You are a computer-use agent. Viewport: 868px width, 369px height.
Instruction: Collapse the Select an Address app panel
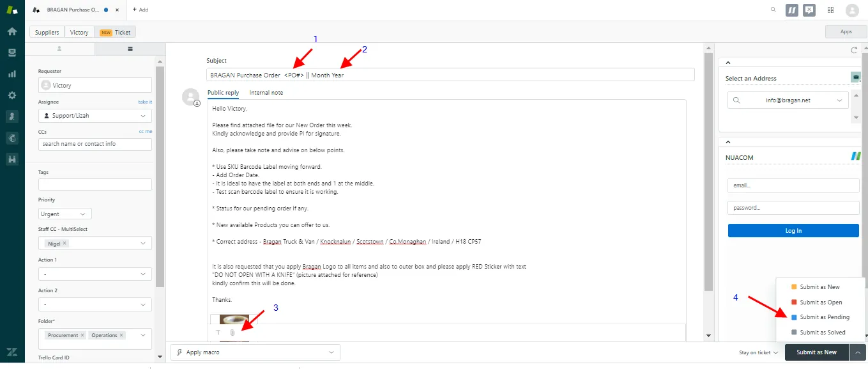[729, 63]
